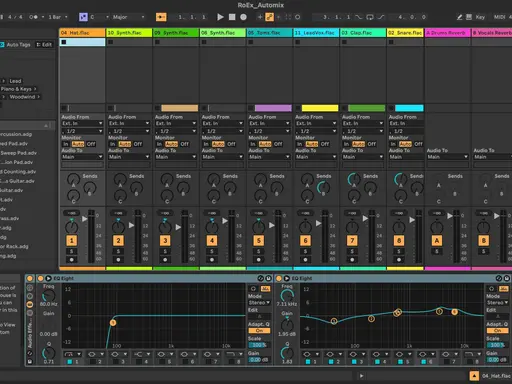Toggle headphone audition mode on the first EQ Eight
The width and height of the screenshot is (512, 384).
click(253, 289)
